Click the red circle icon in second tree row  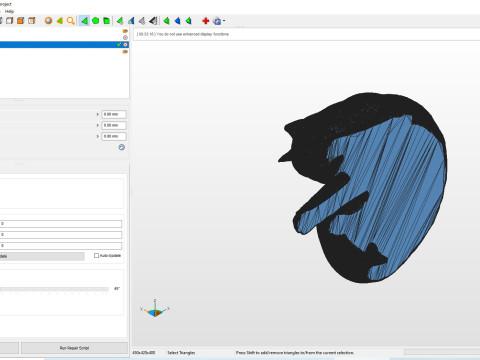(125, 38)
